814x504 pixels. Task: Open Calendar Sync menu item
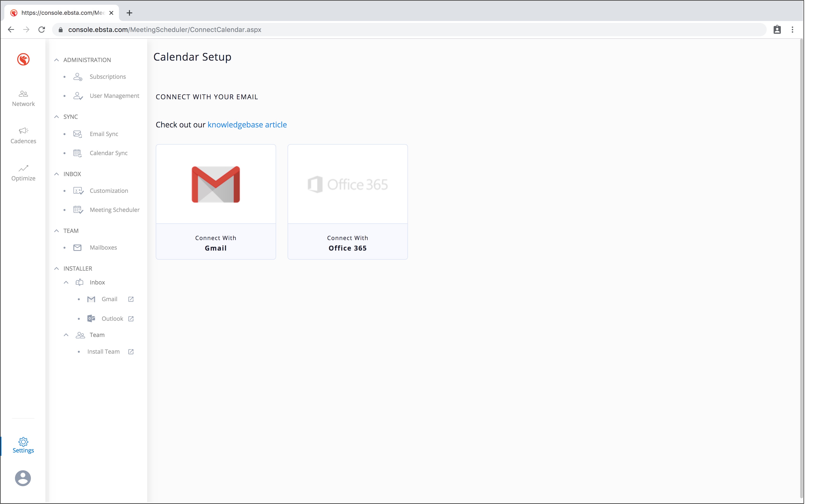point(108,153)
